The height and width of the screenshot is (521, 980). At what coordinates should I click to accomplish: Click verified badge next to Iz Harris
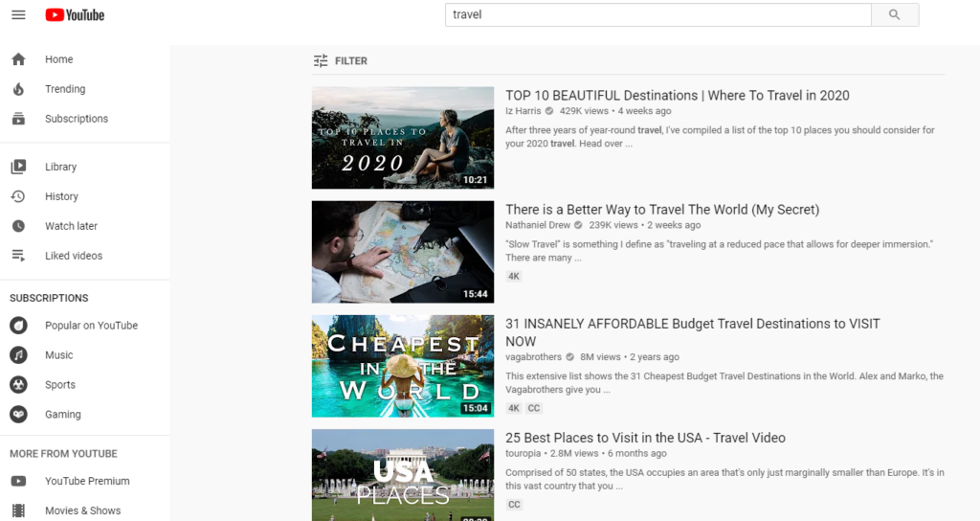tap(549, 111)
